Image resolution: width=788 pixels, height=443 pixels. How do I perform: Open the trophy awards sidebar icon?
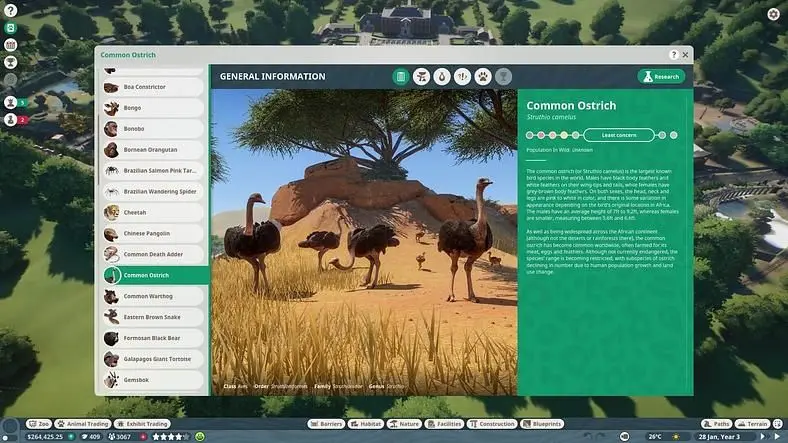(11, 62)
